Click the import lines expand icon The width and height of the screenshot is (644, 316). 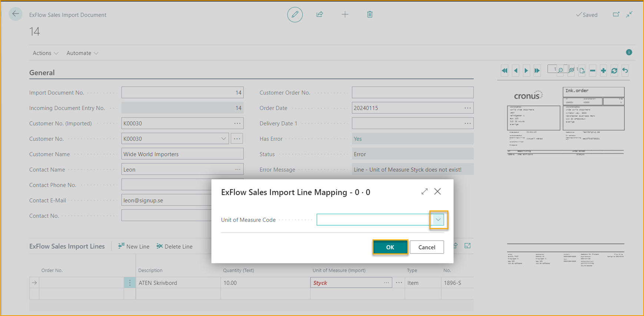(468, 246)
